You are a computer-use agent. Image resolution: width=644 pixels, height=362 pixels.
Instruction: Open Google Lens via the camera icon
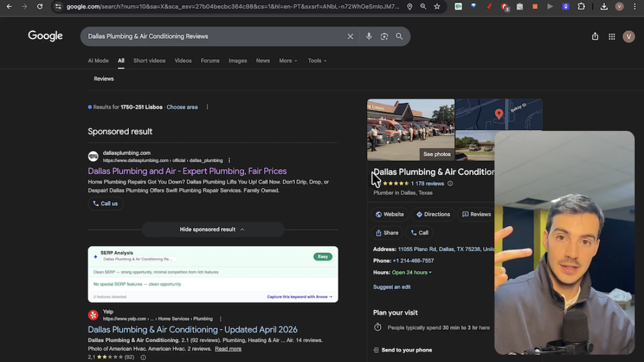pos(384,36)
